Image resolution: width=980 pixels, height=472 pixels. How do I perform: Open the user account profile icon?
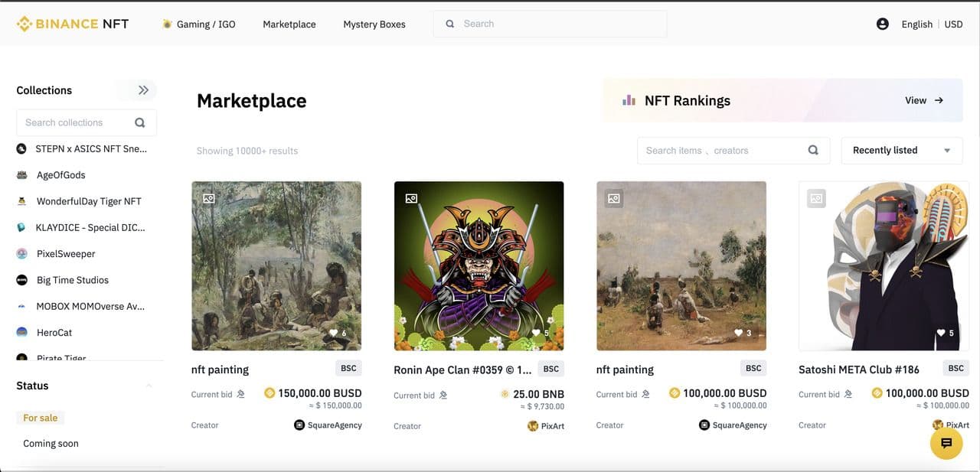[x=882, y=24]
